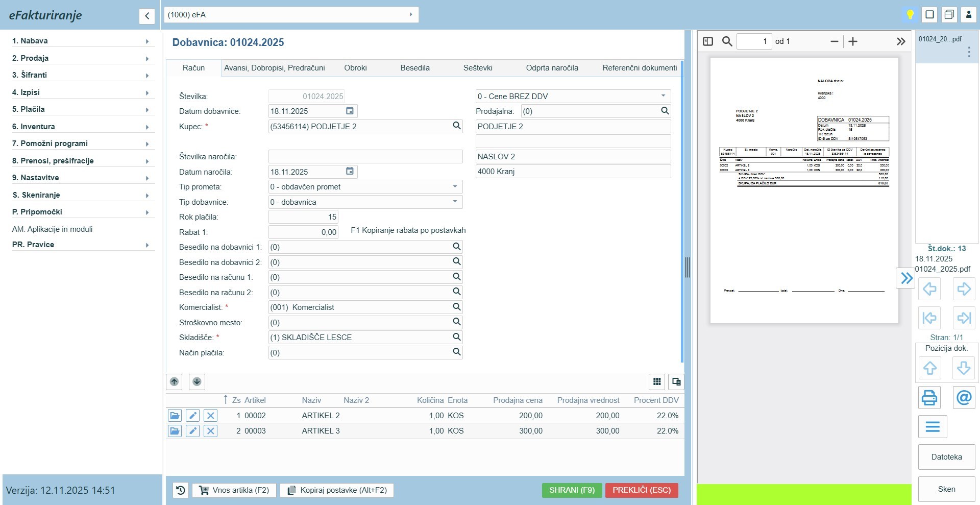
Task: Click the print document icon
Action: [x=929, y=397]
